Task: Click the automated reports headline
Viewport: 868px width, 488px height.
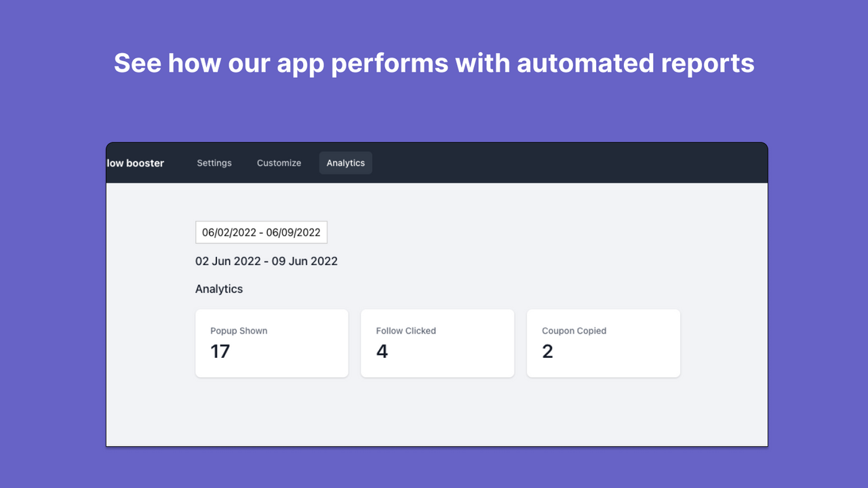Action: click(434, 62)
